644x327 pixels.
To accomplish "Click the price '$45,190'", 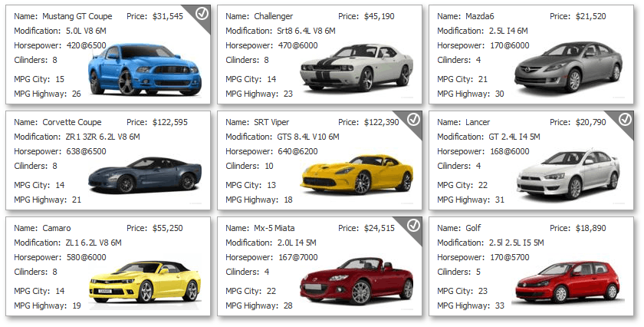I will [379, 16].
